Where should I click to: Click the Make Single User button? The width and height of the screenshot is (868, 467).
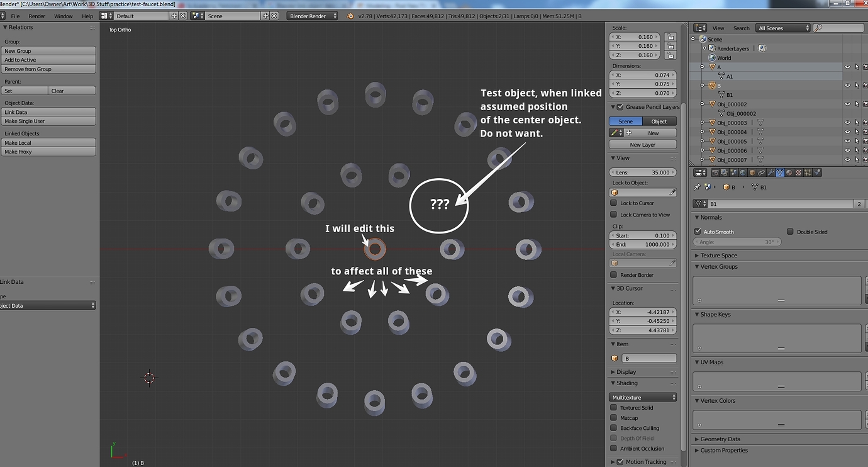[48, 121]
